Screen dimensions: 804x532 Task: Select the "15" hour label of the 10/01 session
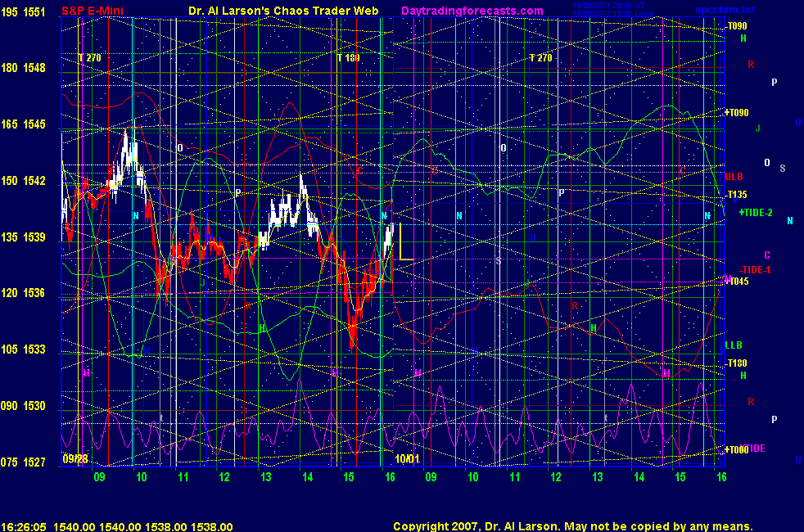680,477
